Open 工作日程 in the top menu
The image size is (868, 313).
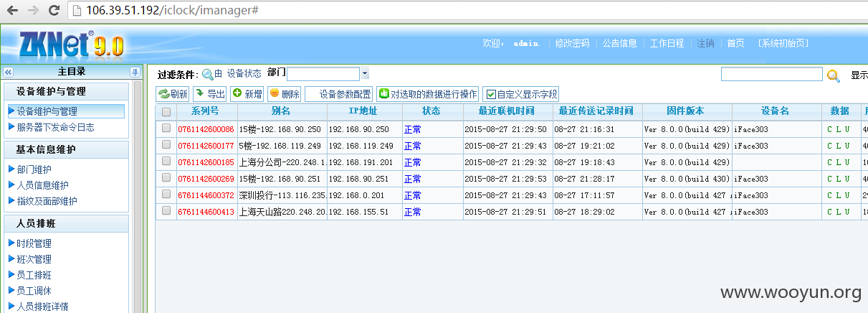[x=667, y=43]
